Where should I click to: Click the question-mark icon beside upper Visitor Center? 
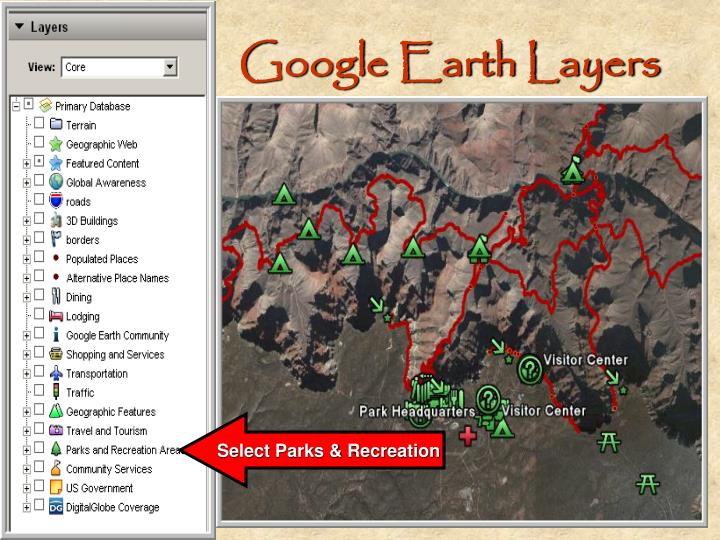coord(530,368)
